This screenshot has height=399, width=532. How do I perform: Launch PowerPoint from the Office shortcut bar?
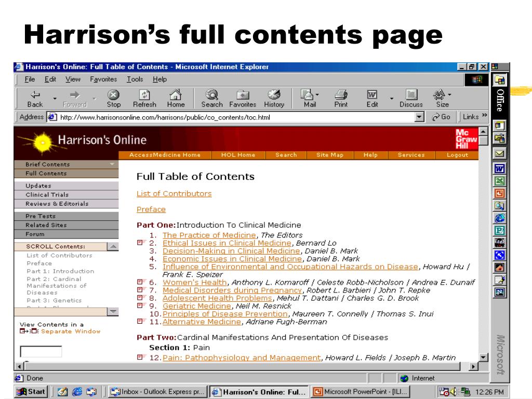499,193
